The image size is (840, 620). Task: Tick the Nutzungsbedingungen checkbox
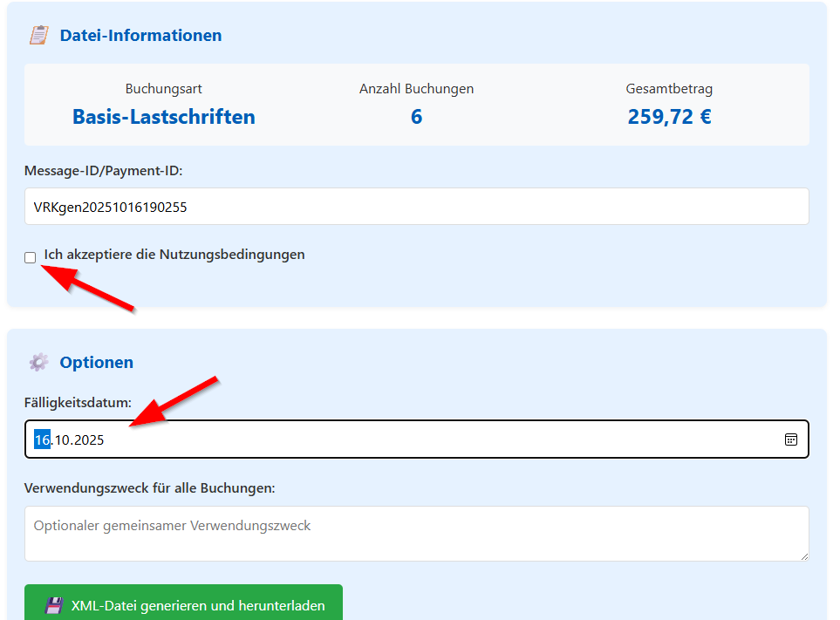[31, 257]
